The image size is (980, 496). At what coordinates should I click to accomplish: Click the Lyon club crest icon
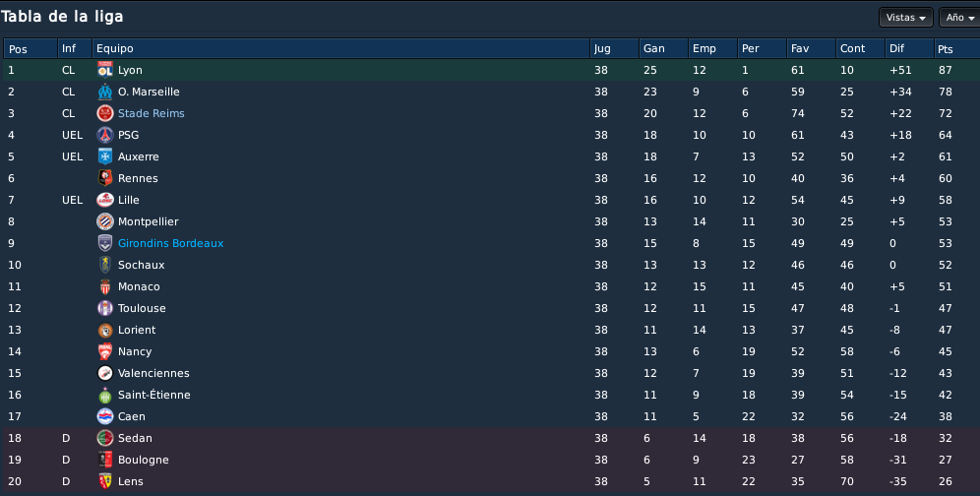pos(105,70)
